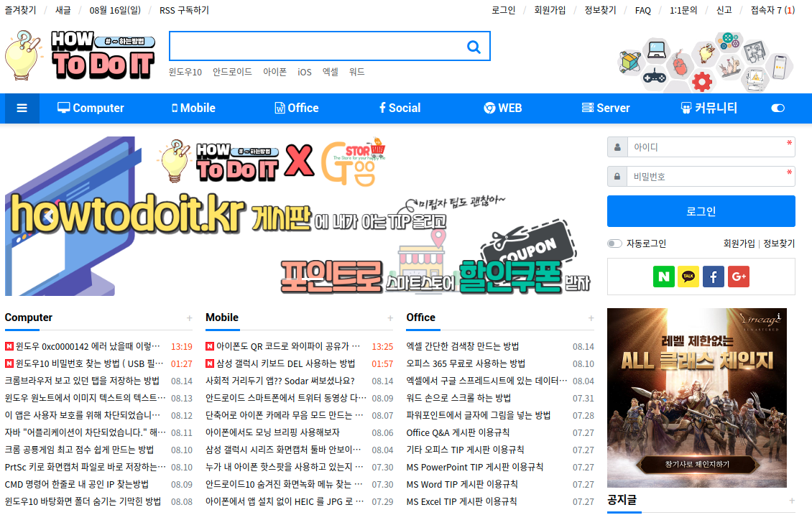
Task: Sign in with Google Plus icon
Action: pos(739,277)
